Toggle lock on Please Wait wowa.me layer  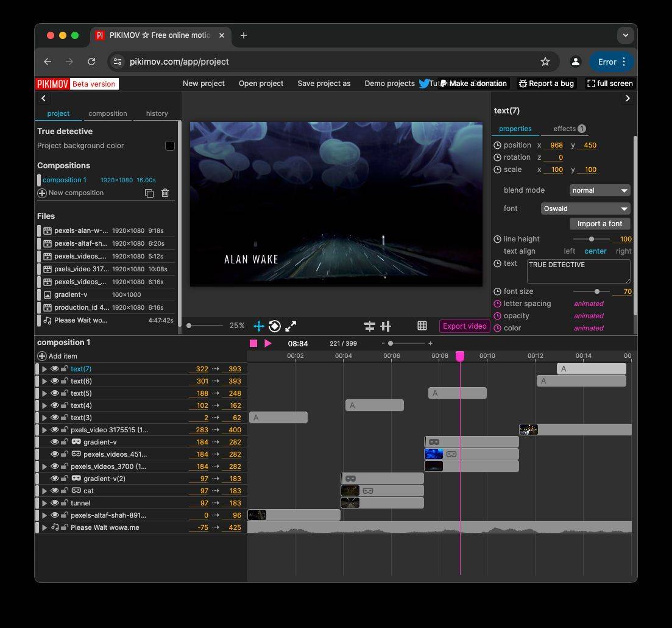coord(65,527)
